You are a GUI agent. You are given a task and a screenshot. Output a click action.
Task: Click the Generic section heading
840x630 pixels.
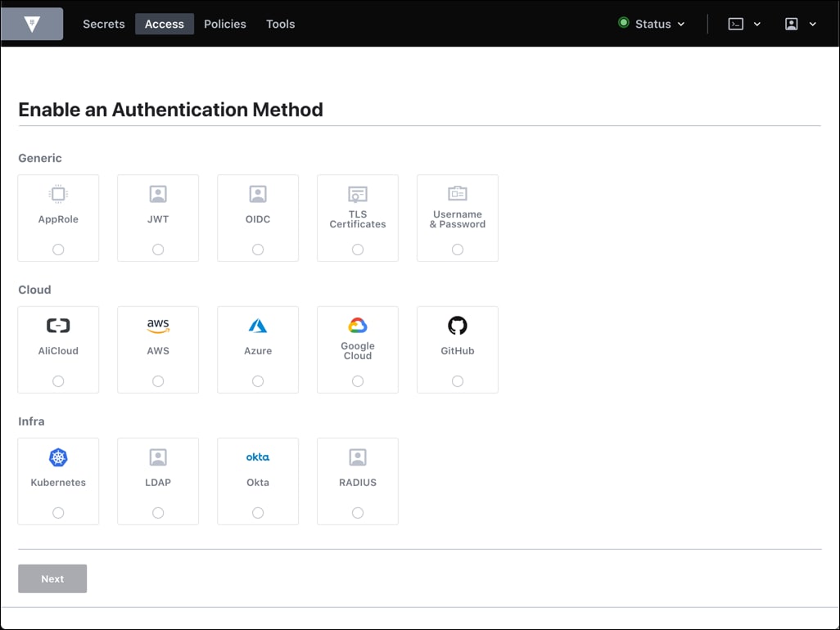(40, 159)
